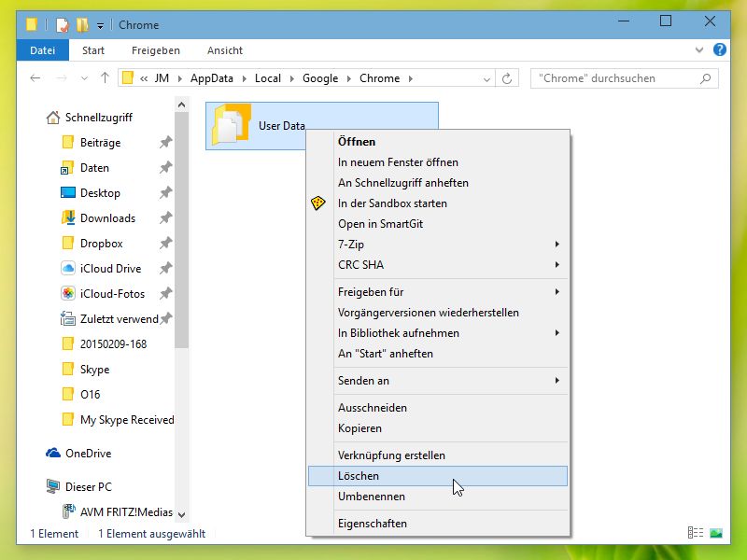
Task: Choose Öffnen in the context menu
Action: coord(357,142)
